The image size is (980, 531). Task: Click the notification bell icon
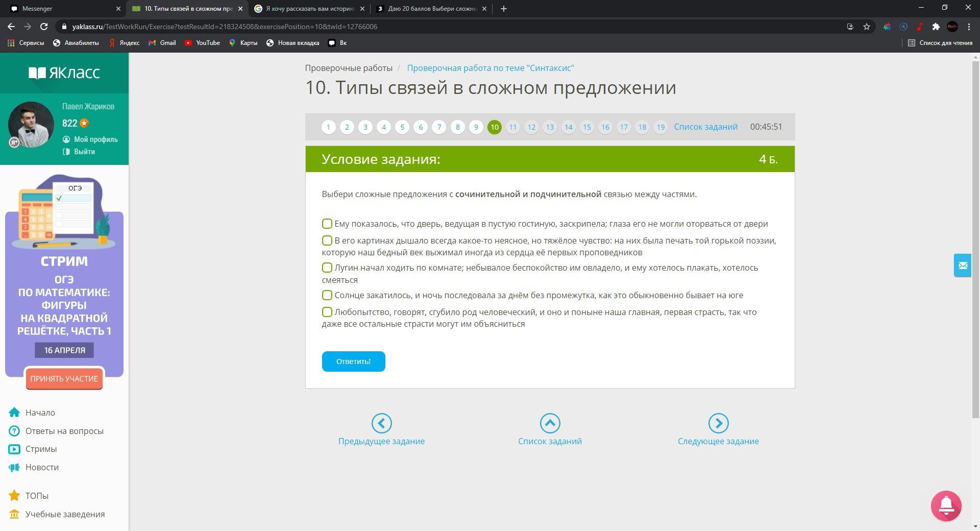point(946,505)
